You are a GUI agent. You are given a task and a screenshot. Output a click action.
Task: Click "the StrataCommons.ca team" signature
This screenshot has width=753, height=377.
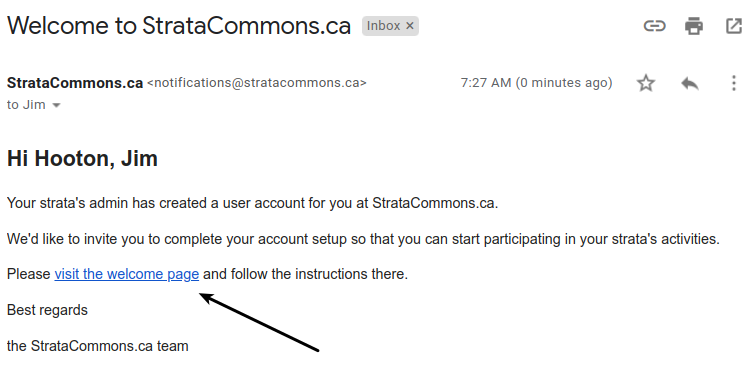pyautogui.click(x=97, y=346)
